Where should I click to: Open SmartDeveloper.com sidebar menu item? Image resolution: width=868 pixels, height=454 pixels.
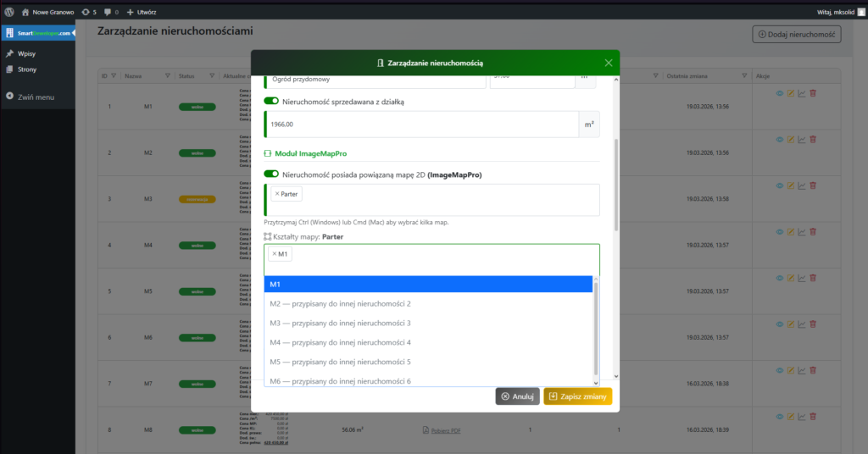(x=38, y=33)
